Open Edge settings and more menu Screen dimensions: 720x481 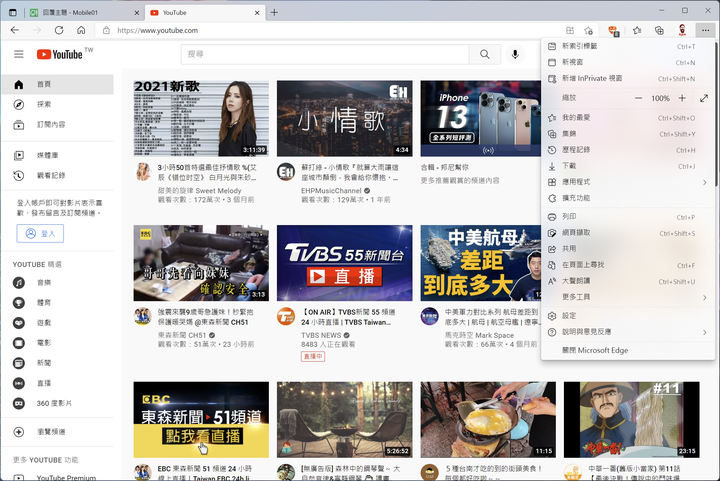(x=705, y=30)
